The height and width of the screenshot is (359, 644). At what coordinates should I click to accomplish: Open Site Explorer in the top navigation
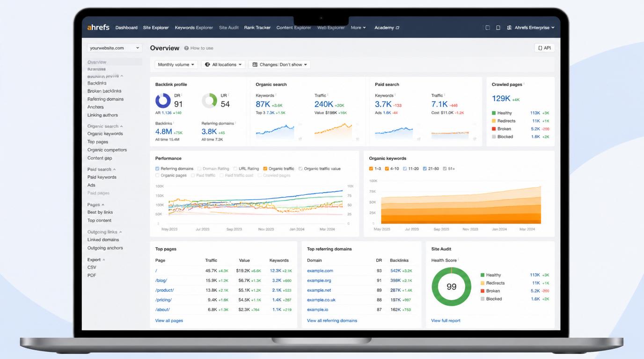(156, 28)
